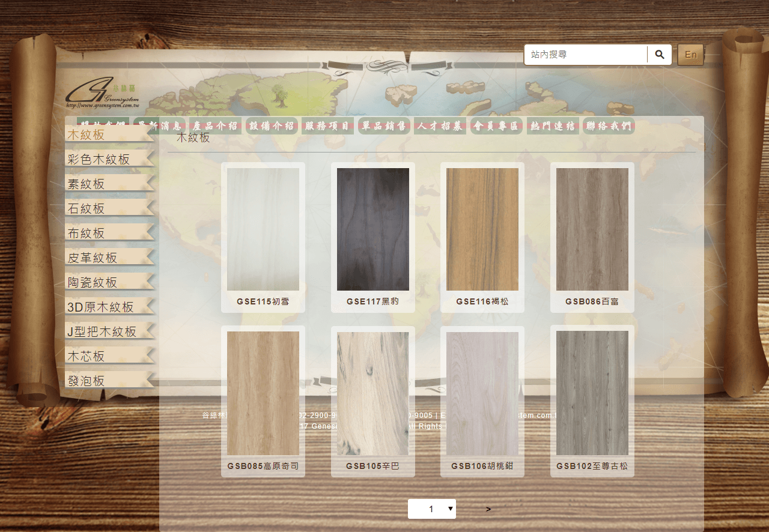Image resolution: width=769 pixels, height=532 pixels.
Task: Open the 產品介紹 menu
Action: click(x=216, y=126)
